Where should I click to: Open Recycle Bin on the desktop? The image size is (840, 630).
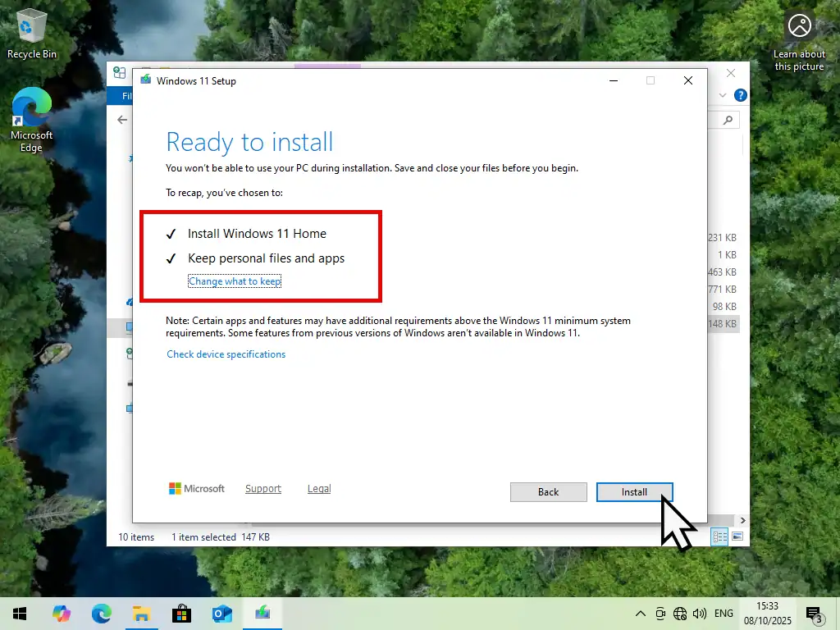point(32,34)
